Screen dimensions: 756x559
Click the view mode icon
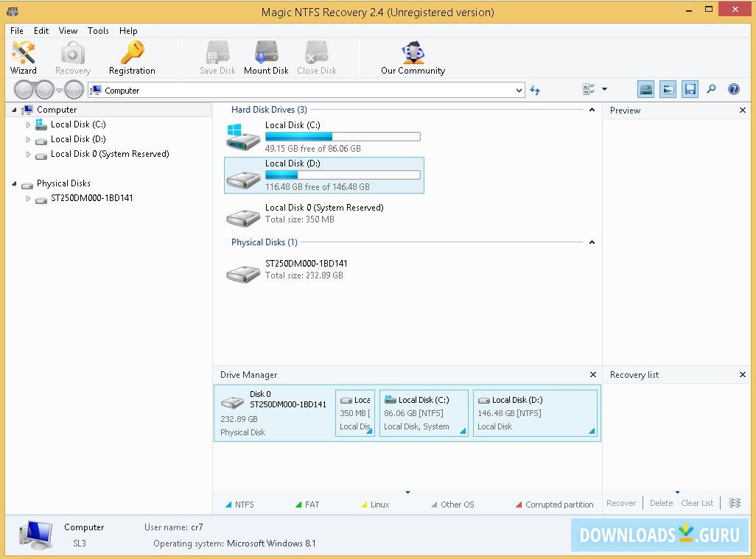589,89
